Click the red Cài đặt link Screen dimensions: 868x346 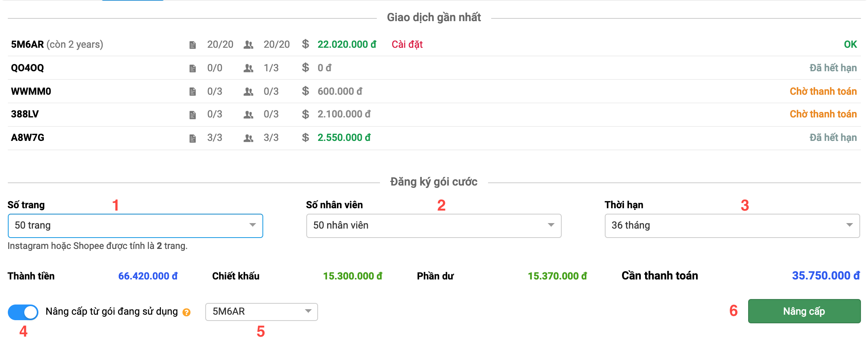(x=407, y=45)
